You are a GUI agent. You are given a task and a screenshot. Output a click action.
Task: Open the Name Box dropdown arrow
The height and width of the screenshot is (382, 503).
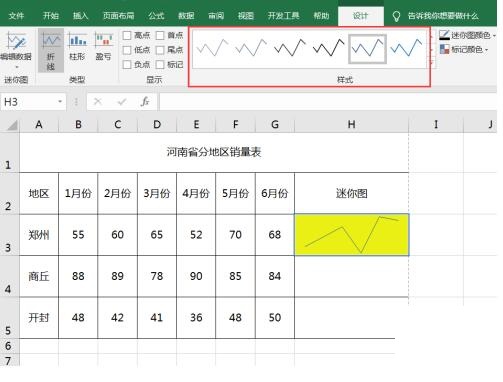point(60,102)
